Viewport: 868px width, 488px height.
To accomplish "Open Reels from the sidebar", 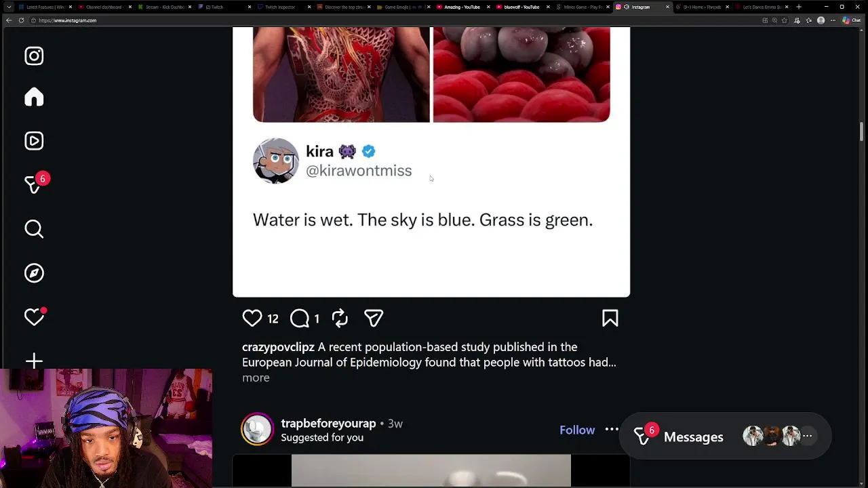I will tap(34, 141).
